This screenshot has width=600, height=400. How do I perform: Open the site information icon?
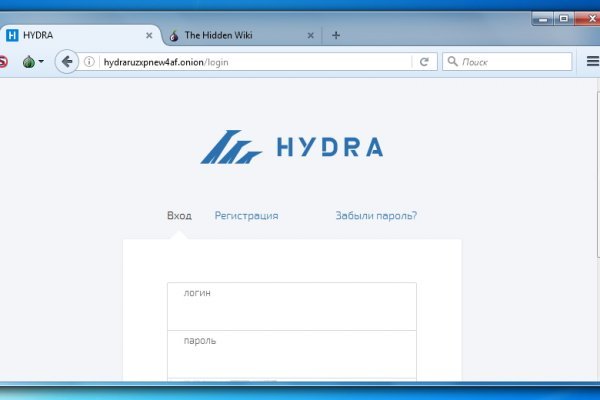[90, 62]
